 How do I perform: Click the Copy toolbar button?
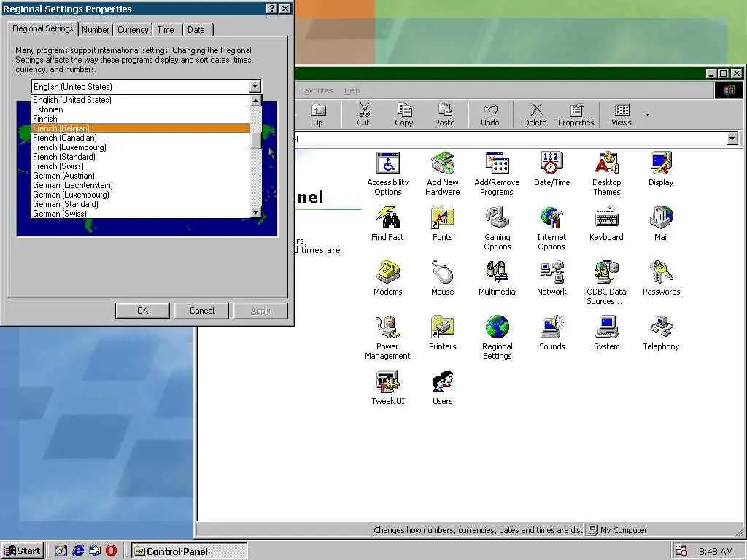pyautogui.click(x=404, y=115)
